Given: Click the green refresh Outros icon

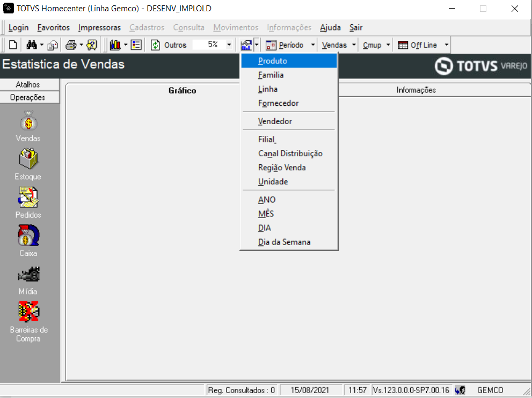Looking at the screenshot, I should (155, 45).
